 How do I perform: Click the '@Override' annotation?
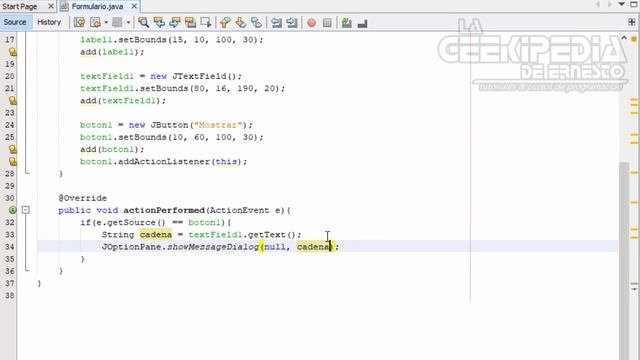(x=82, y=198)
